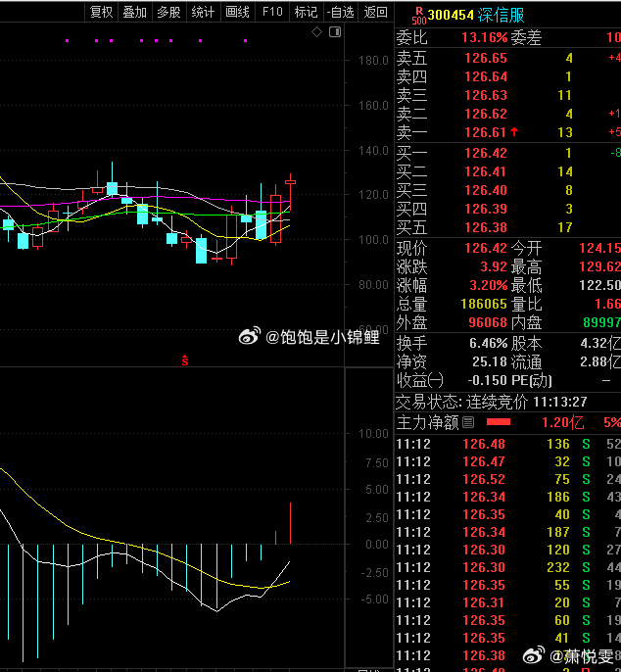Screen dimensions: 621x672
Task: Click 总量 value 186065
Action: (484, 304)
